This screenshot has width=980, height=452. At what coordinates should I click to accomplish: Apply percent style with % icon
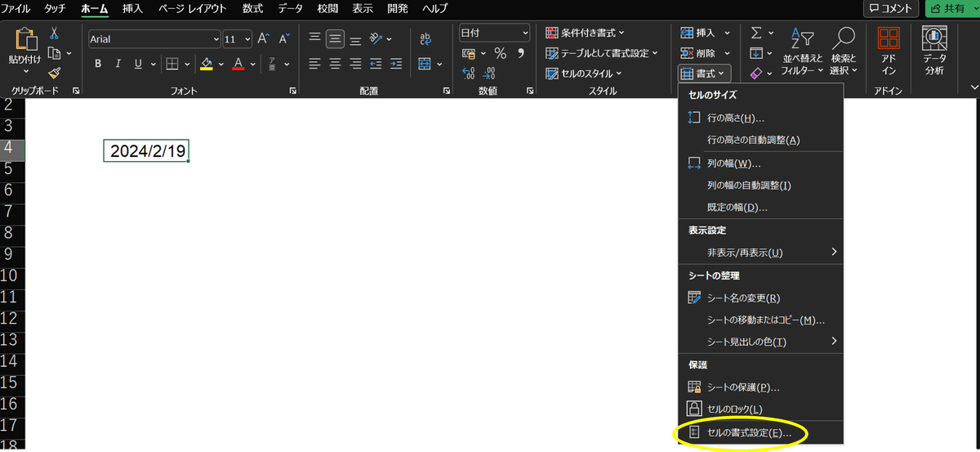pyautogui.click(x=500, y=53)
